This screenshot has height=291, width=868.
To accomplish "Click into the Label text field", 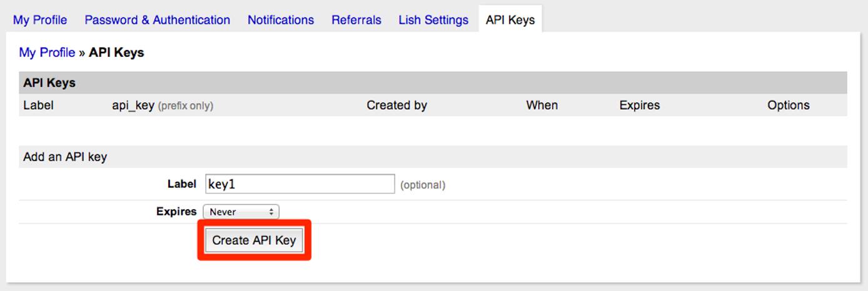I will 300,184.
